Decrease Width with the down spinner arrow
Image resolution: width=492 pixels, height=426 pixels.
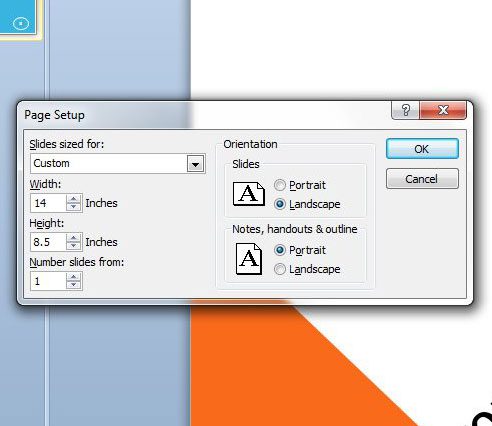tap(74, 207)
